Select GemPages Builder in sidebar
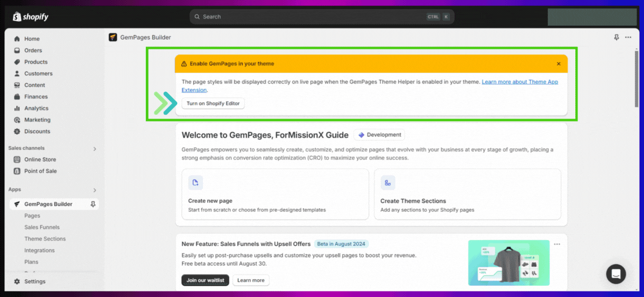 [49, 204]
